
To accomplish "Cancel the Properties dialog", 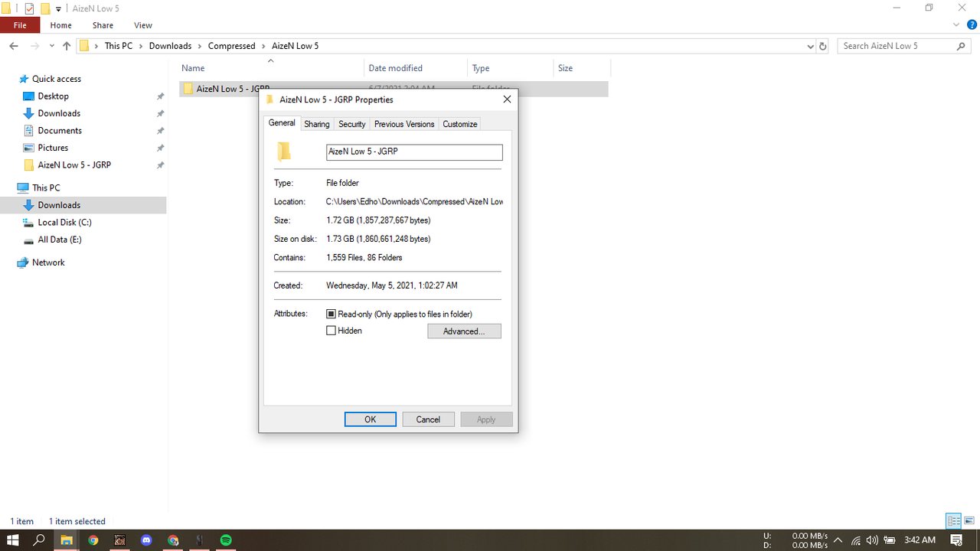I will coord(428,419).
